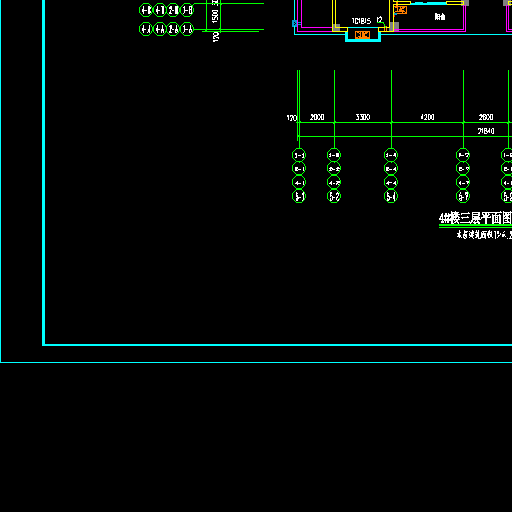Select the top-left axis bubble in upper row
This screenshot has height=512, width=512.
(146, 10)
